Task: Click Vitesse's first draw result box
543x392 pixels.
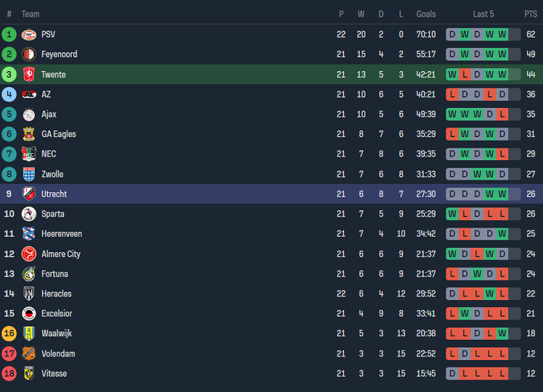Action: click(452, 374)
